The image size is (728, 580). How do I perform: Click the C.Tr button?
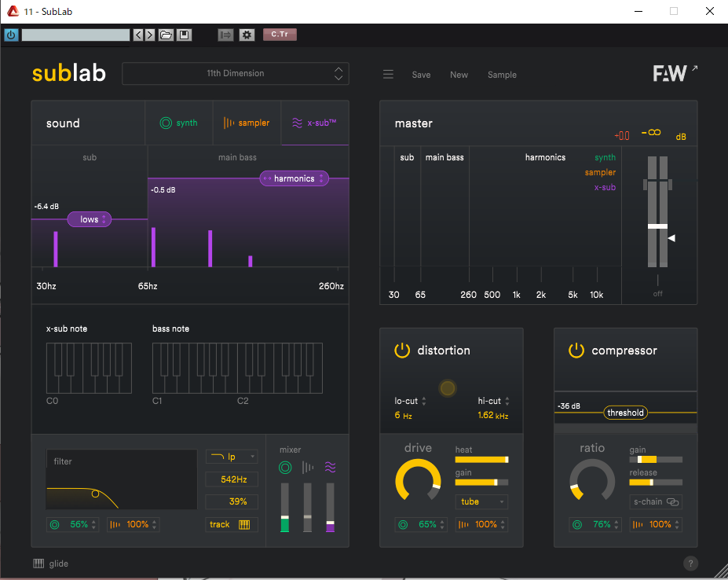[280, 35]
